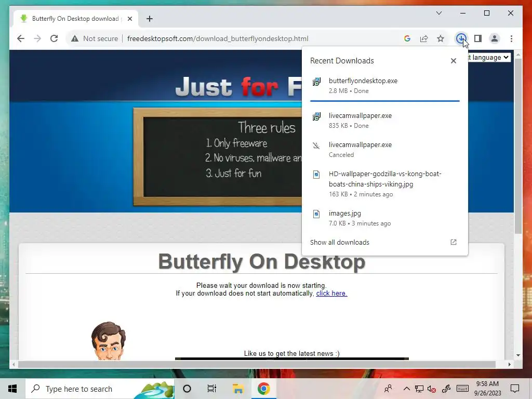Click the images.jpg file icon
This screenshot has width=532, height=399.
316,214
